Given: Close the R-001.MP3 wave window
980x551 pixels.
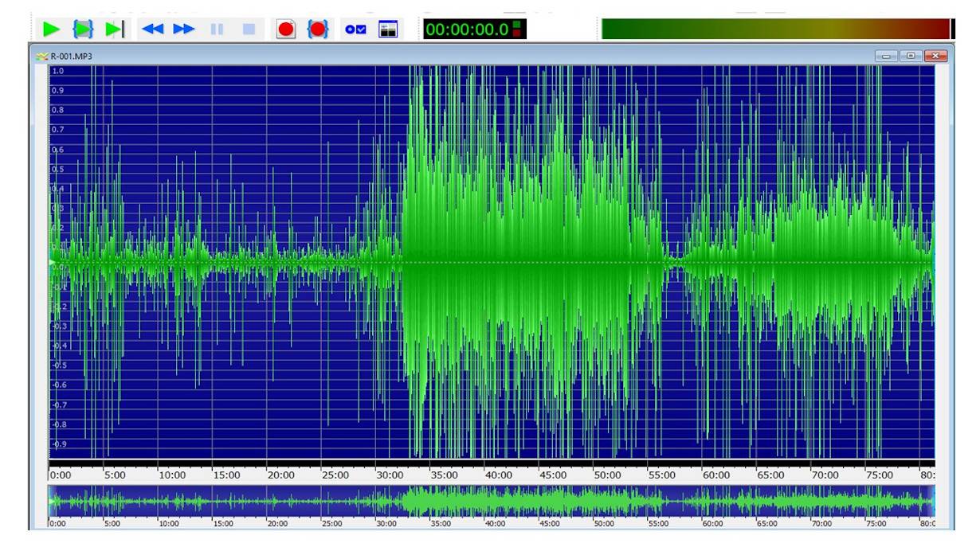Looking at the screenshot, I should pyautogui.click(x=935, y=57).
